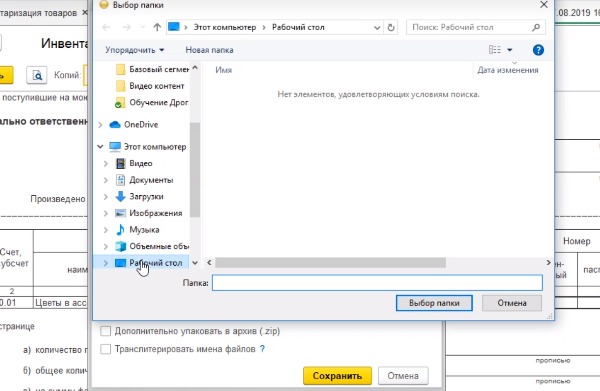This screenshot has width=600, height=391.
Task: Click the print preview icon beside Копий
Action: pos(37,75)
